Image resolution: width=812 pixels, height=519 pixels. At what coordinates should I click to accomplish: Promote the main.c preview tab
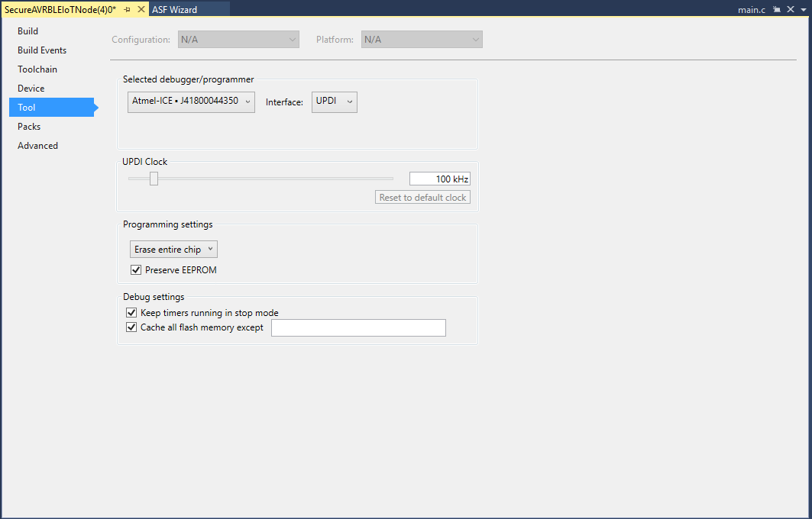[777, 9]
